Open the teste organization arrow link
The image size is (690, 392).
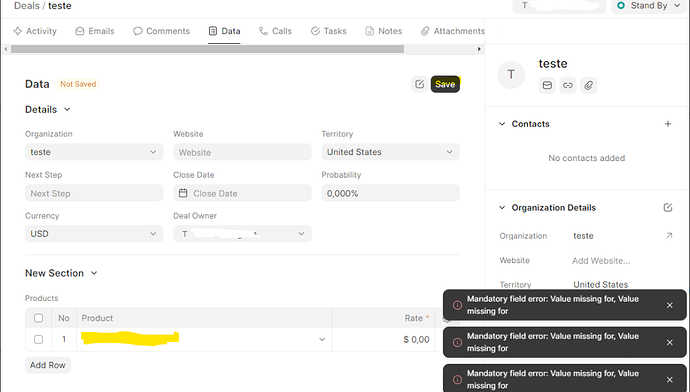point(669,236)
